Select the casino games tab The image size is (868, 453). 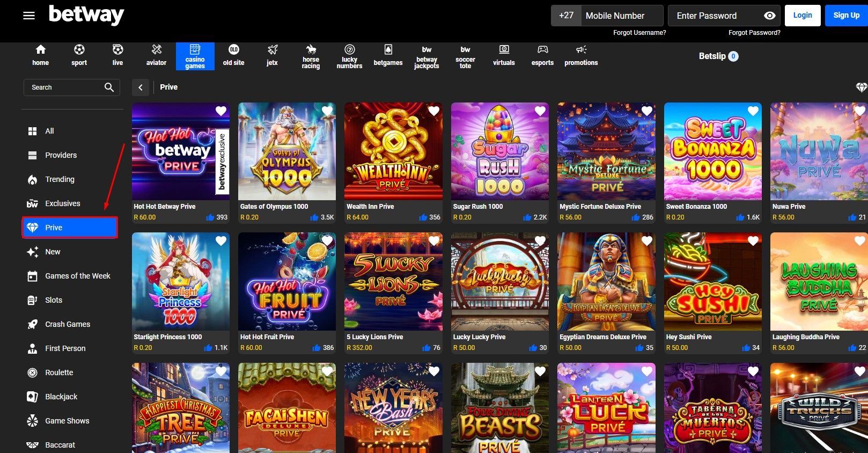click(195, 56)
